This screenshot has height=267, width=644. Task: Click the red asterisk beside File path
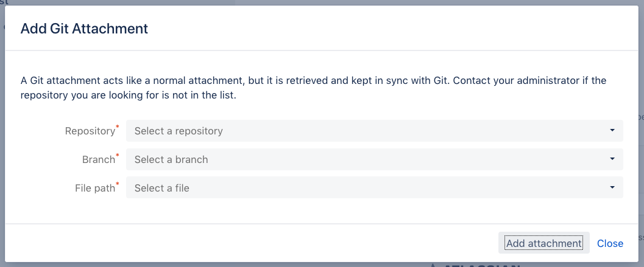[118, 184]
